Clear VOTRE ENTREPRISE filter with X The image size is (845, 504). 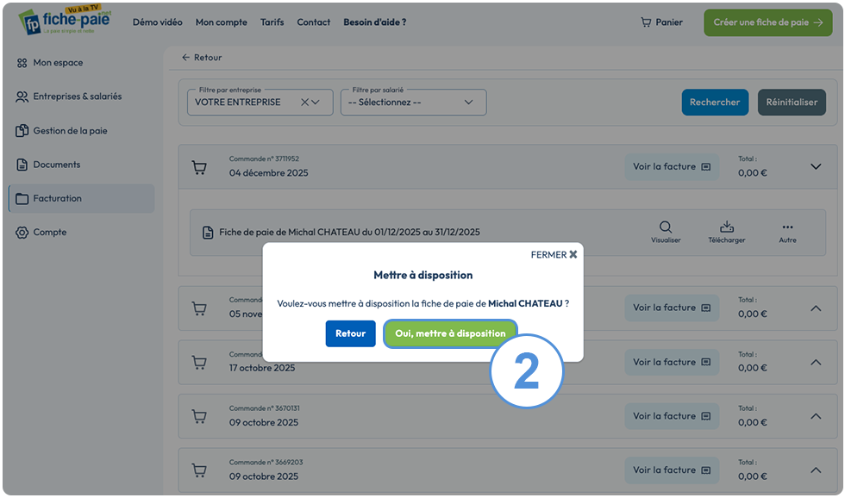[x=304, y=103]
